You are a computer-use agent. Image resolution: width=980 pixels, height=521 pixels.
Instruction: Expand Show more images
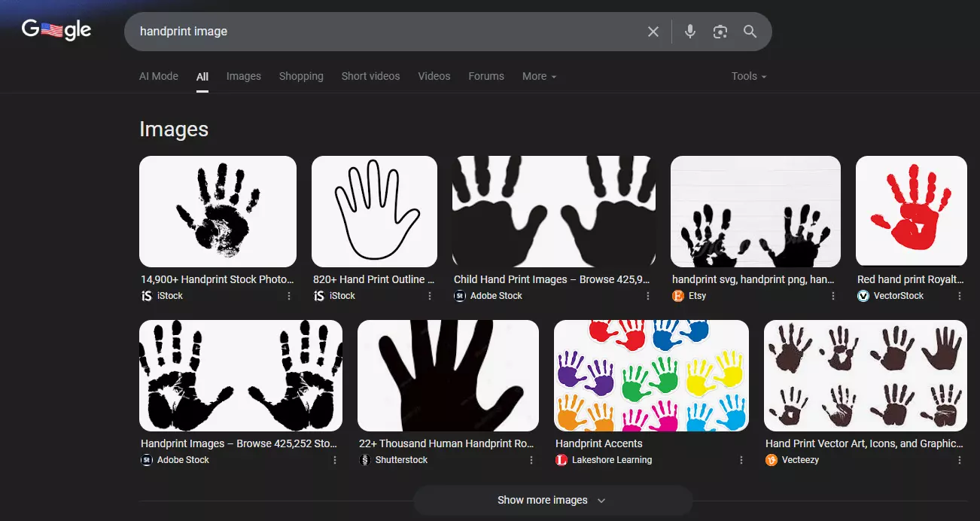pos(552,501)
